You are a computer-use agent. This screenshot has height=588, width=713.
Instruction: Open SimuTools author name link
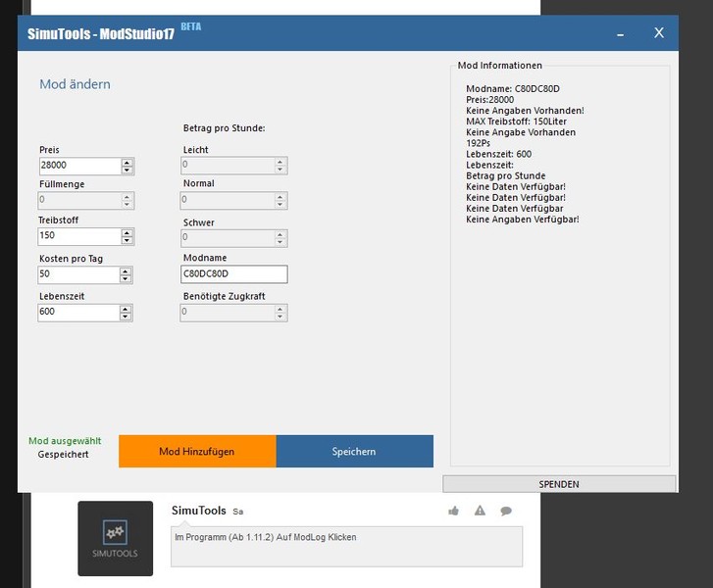click(198, 511)
